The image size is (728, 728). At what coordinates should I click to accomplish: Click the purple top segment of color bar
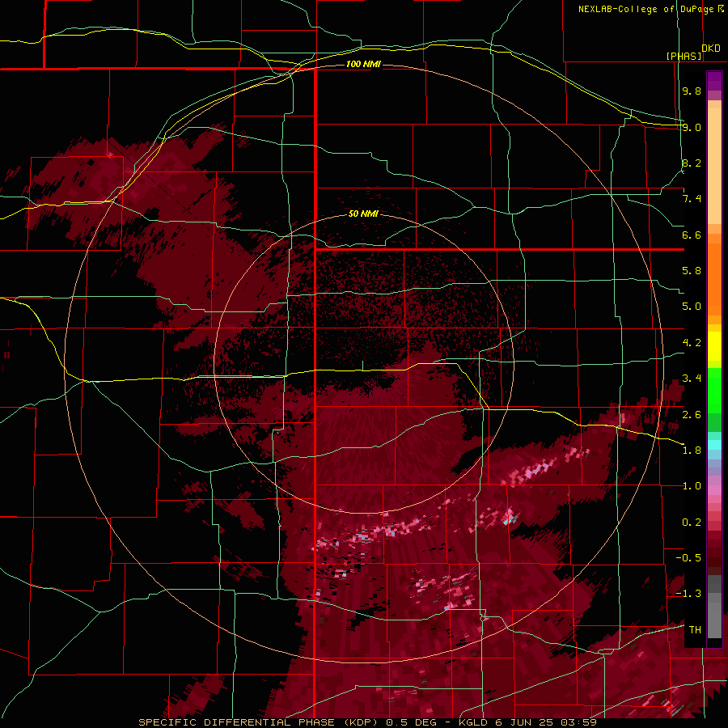714,81
